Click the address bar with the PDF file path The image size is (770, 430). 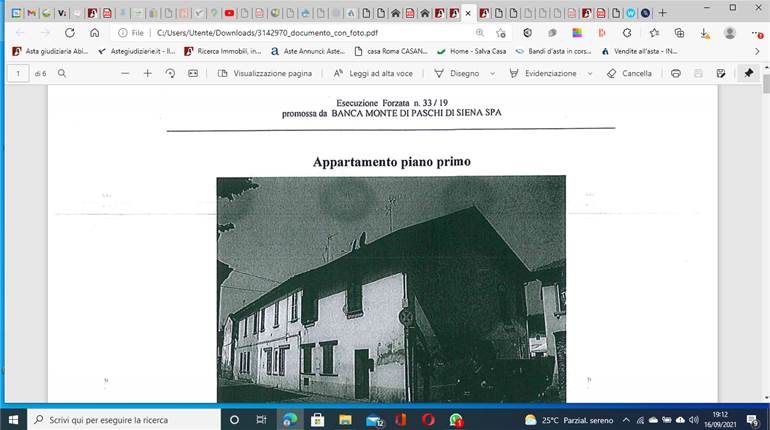coord(267,33)
